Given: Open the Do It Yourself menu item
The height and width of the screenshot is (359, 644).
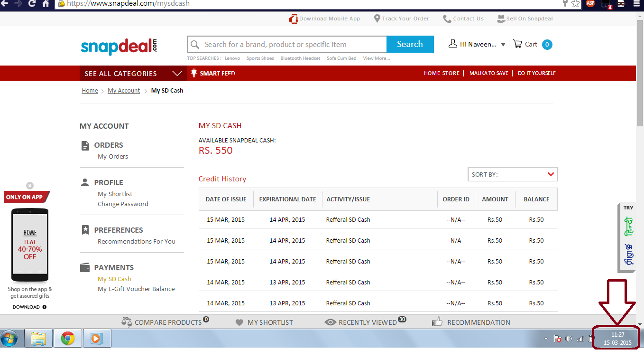Looking at the screenshot, I should point(537,73).
